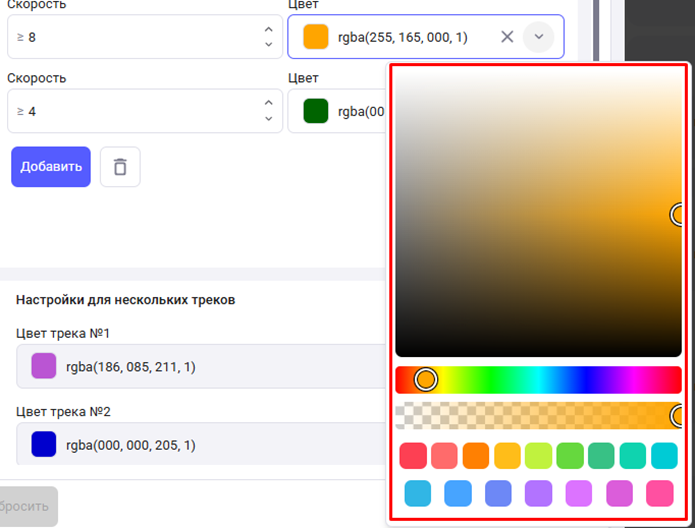This screenshot has width=695, height=528.
Task: Select the red preset color swatch
Action: (413, 456)
